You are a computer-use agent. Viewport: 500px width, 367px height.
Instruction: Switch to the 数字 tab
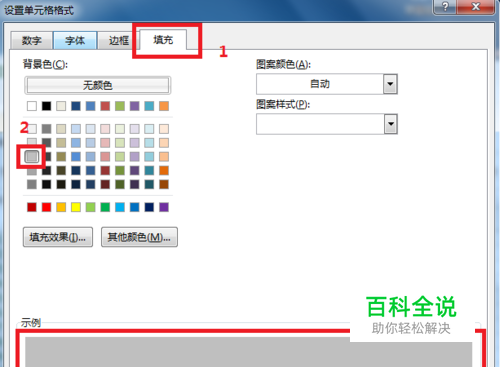[x=32, y=41]
